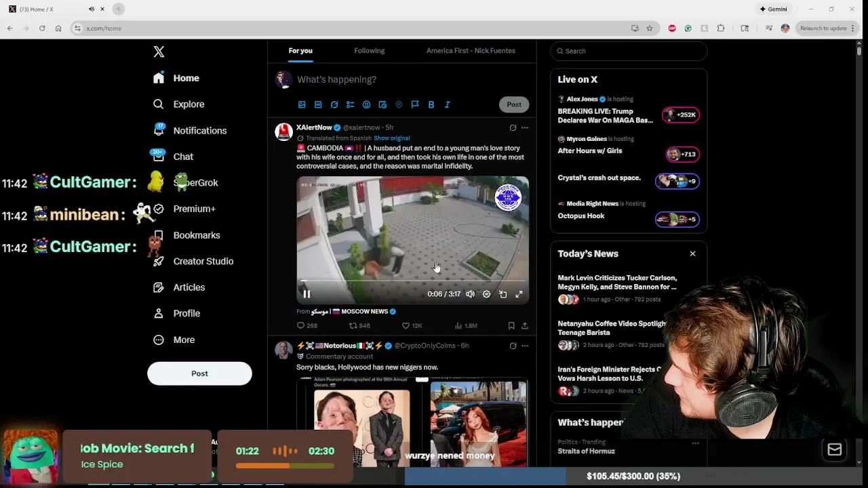The height and width of the screenshot is (488, 868).
Task: Click Gemini button in Chrome title bar
Action: tap(774, 9)
